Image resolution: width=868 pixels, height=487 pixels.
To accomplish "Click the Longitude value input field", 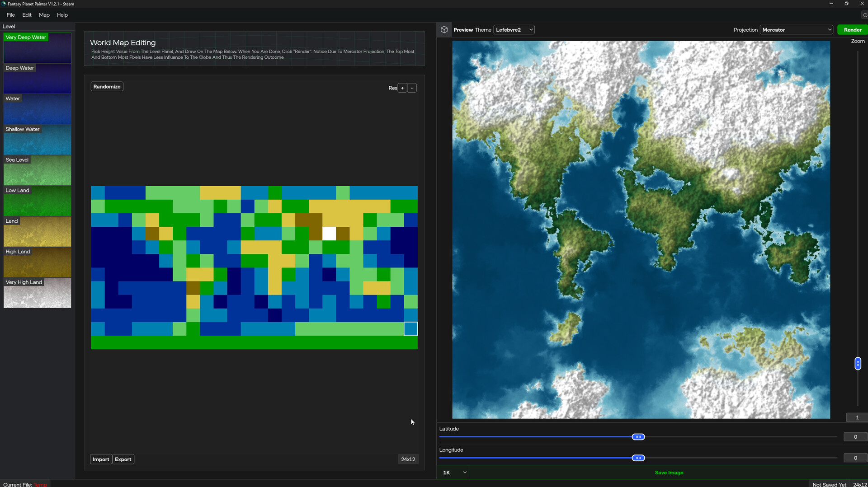I will 855,458.
